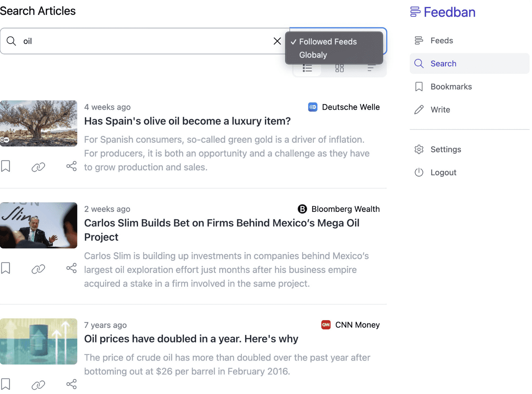Click the Feedban logo
The width and height of the screenshot is (532, 394).
[443, 12]
